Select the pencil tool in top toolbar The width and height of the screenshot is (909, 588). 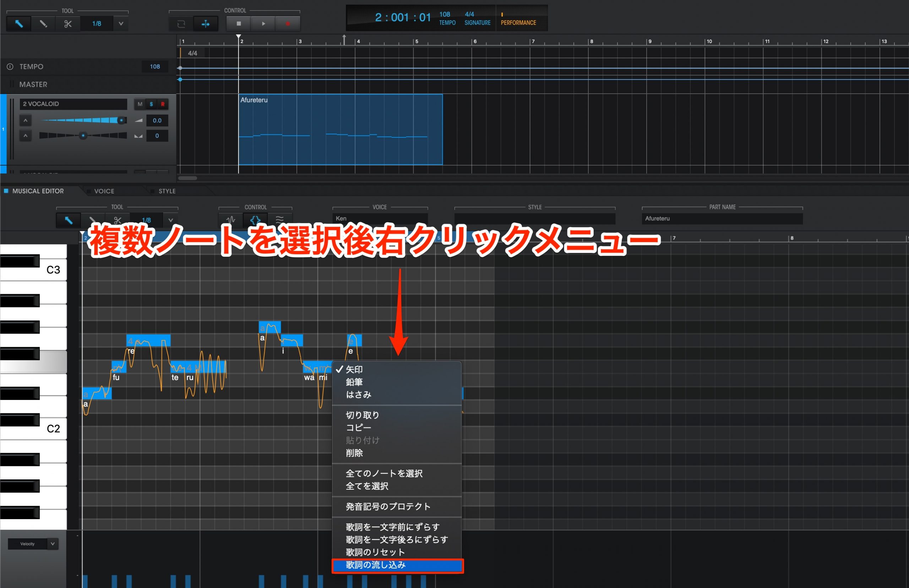(x=43, y=24)
